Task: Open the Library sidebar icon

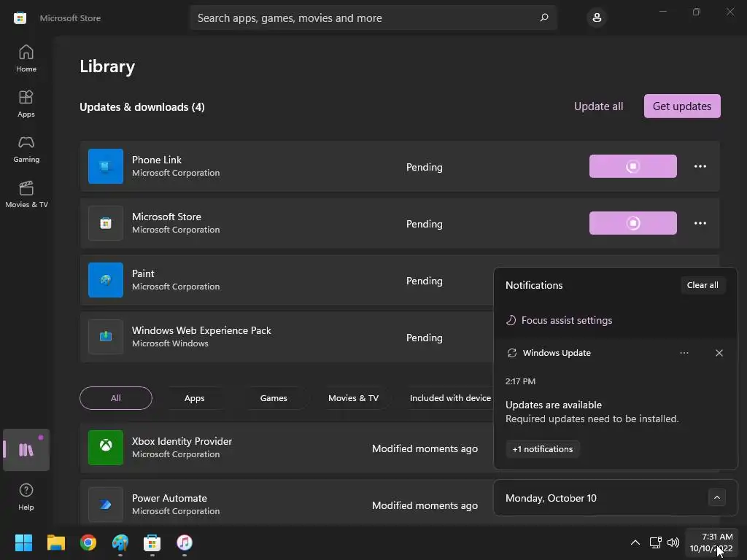Action: coord(26,449)
